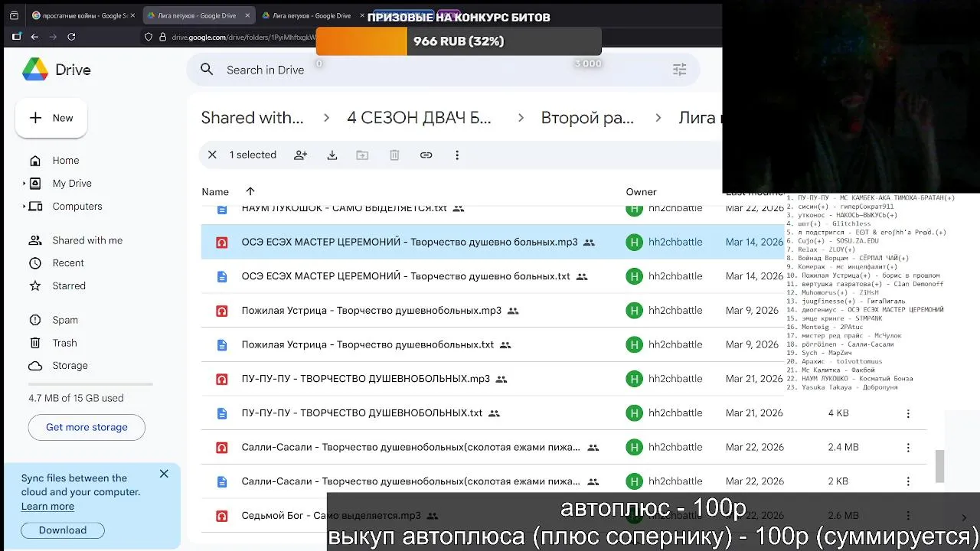Share the selected file with add-person icon
Image resolution: width=980 pixels, height=551 pixels.
[301, 155]
